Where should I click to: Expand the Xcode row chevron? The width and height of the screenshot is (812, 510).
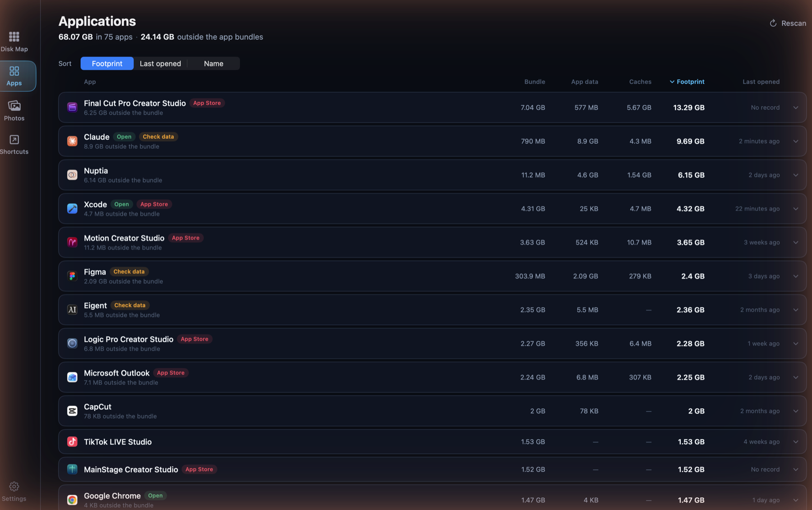point(796,209)
